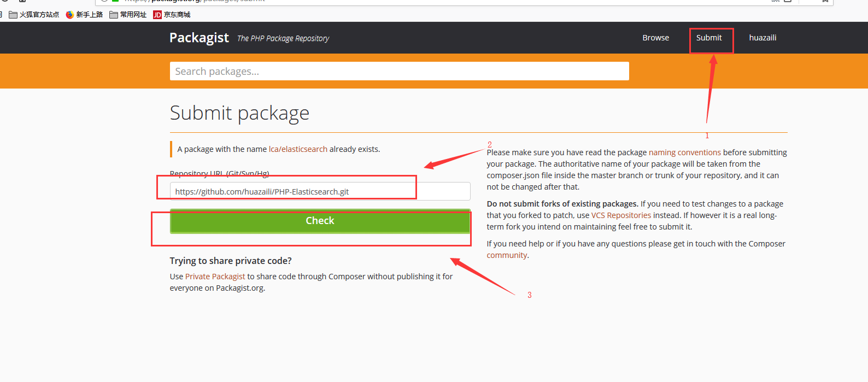Open the Private Packagist link
The height and width of the screenshot is (382, 868).
215,277
